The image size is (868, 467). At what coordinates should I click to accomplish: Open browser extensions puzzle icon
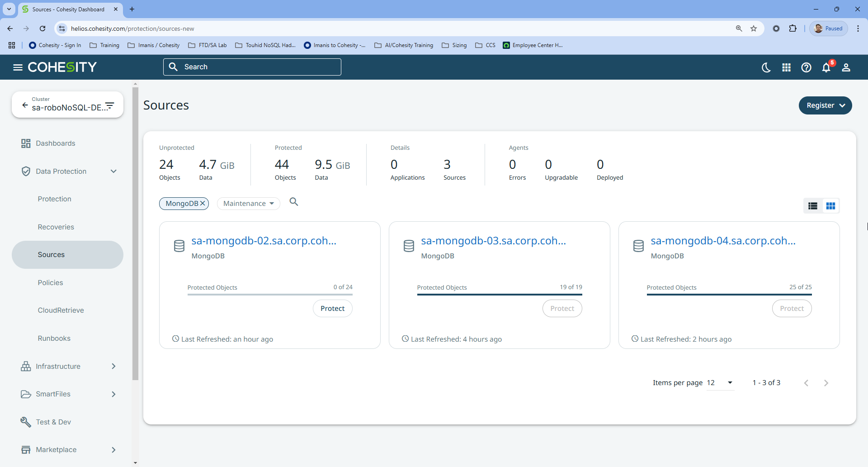click(793, 29)
